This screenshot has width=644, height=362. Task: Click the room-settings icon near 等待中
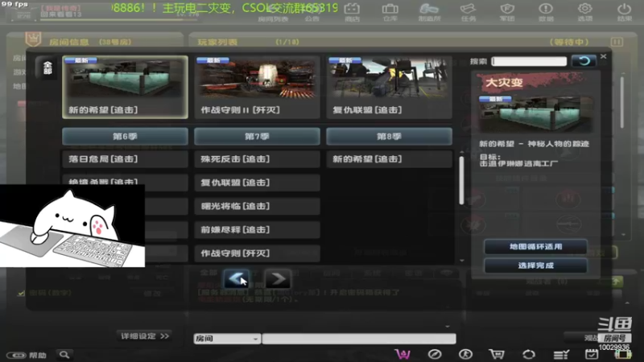(617, 42)
